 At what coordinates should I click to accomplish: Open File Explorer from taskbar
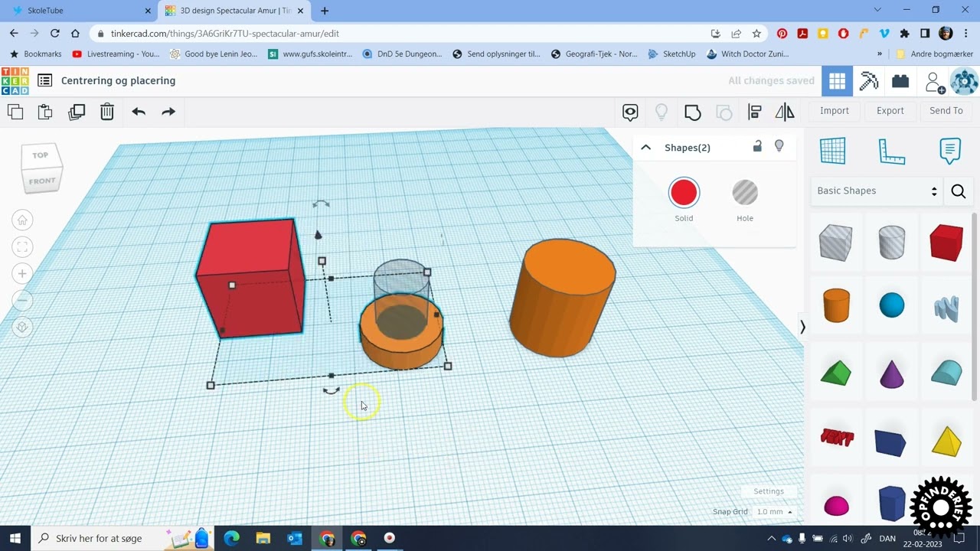point(263,539)
